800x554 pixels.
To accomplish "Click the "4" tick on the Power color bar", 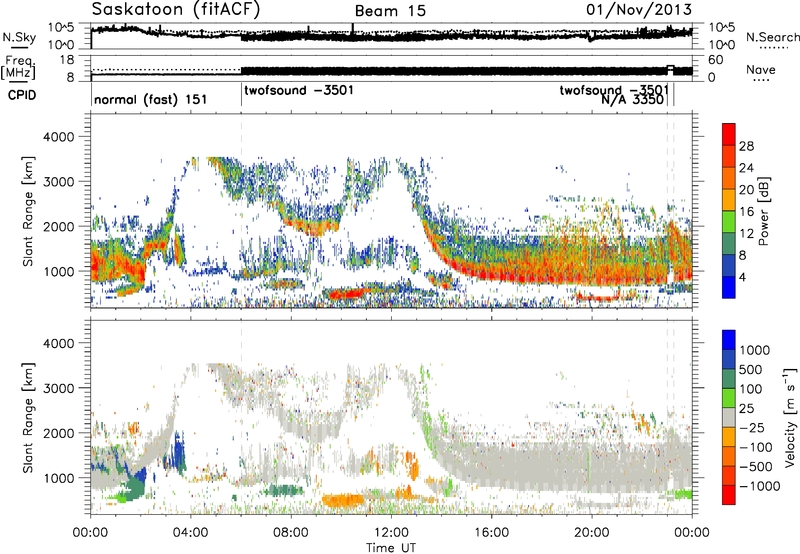I will [x=743, y=277].
